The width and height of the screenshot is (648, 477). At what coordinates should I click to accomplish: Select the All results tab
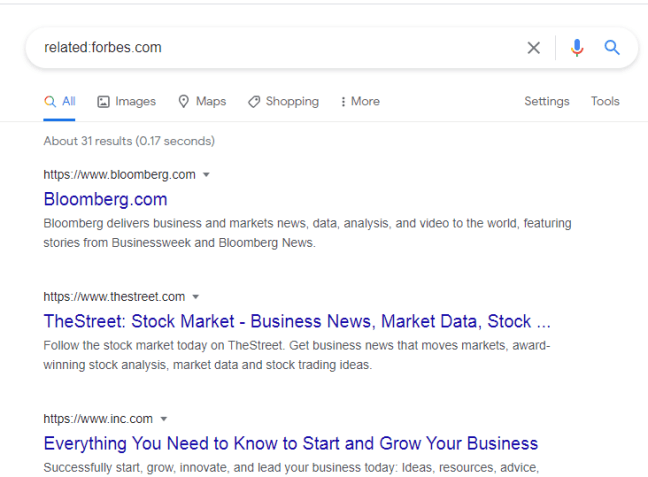click(x=60, y=101)
